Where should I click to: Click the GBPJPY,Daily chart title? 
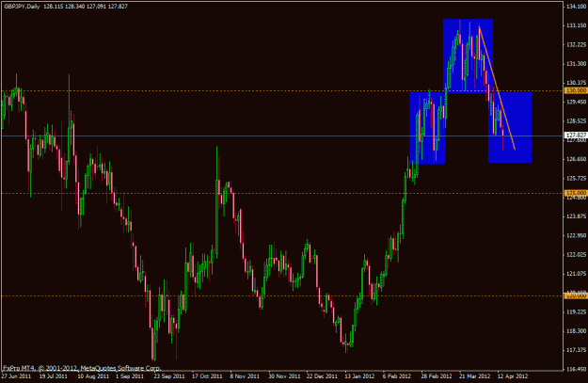pyautogui.click(x=23, y=7)
